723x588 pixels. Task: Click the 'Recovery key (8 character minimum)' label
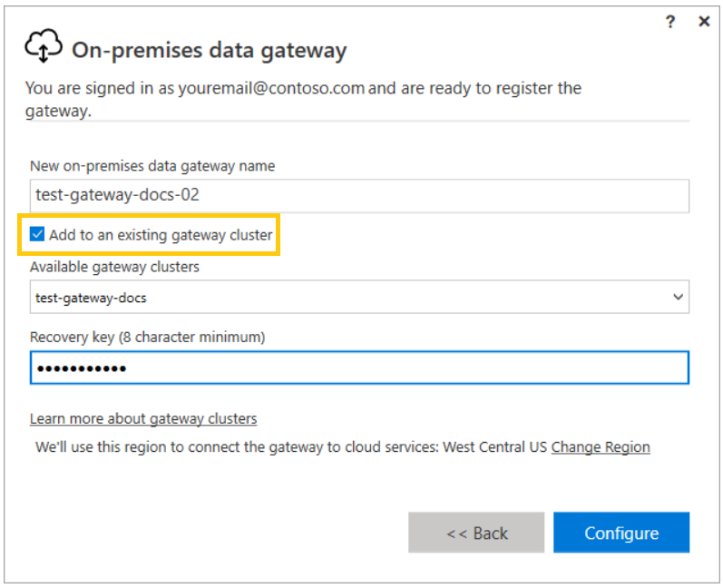pos(147,337)
